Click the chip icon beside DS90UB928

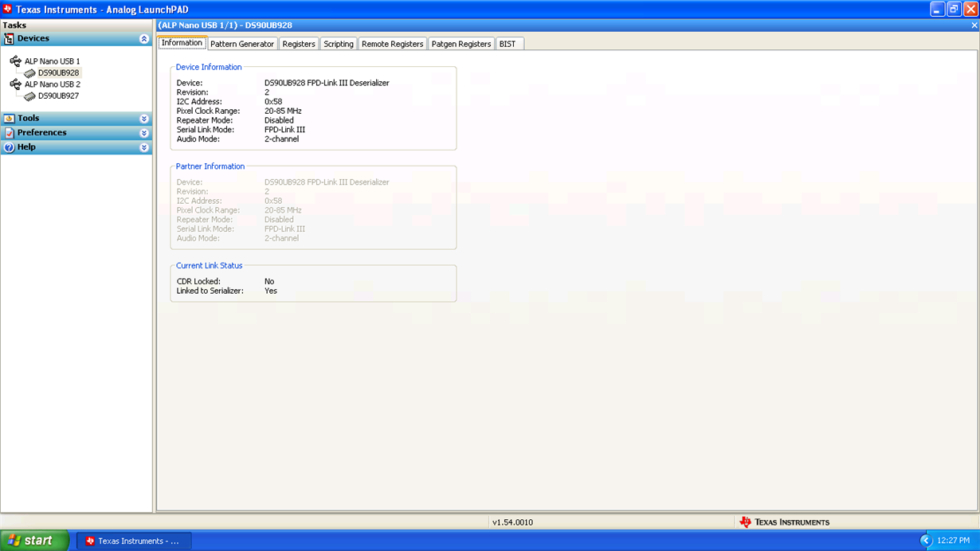pos(29,73)
